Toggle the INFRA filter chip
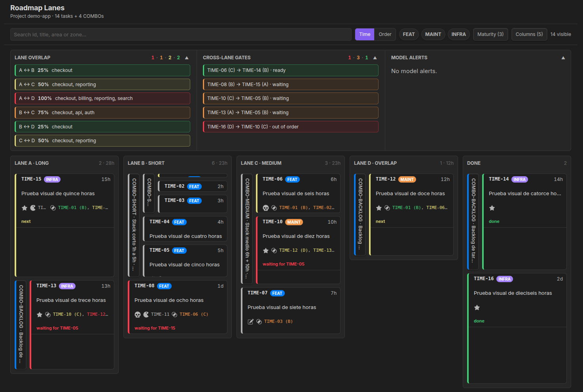583x392 pixels. pyautogui.click(x=458, y=34)
